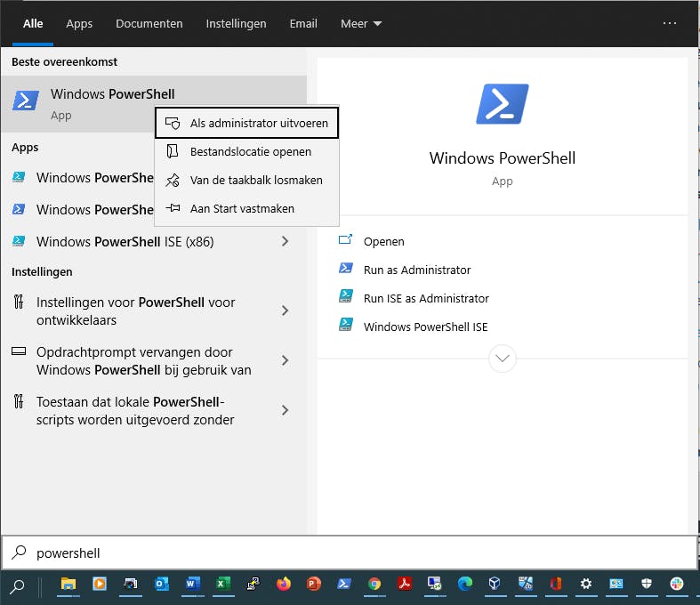Switch to the Apps search tab
Screen dimensions: 700x605
(x=79, y=24)
